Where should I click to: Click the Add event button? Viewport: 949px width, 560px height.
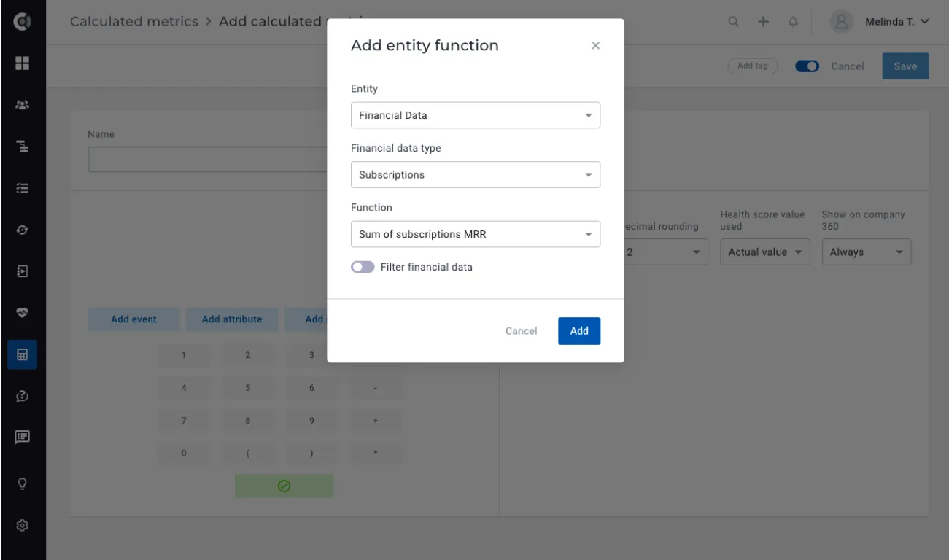point(133,319)
